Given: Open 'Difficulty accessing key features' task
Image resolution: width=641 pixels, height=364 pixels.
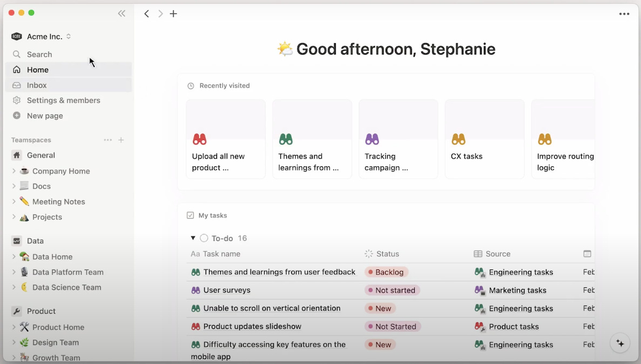Looking at the screenshot, I should click(268, 350).
